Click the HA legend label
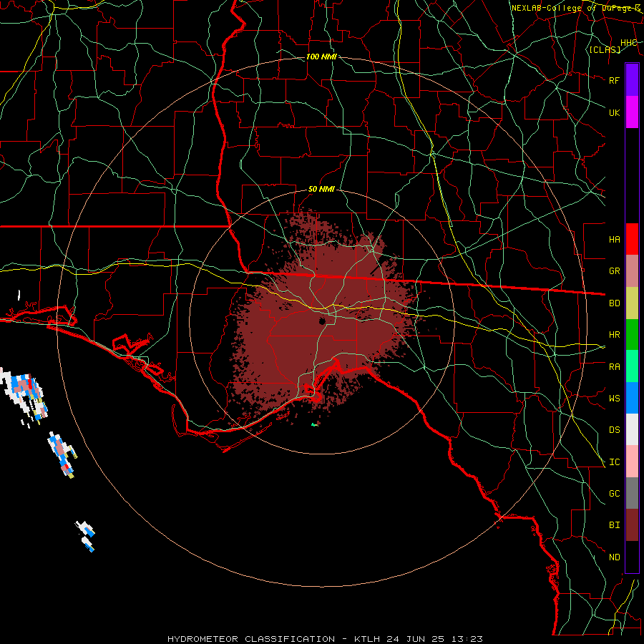644x644 pixels. point(614,240)
